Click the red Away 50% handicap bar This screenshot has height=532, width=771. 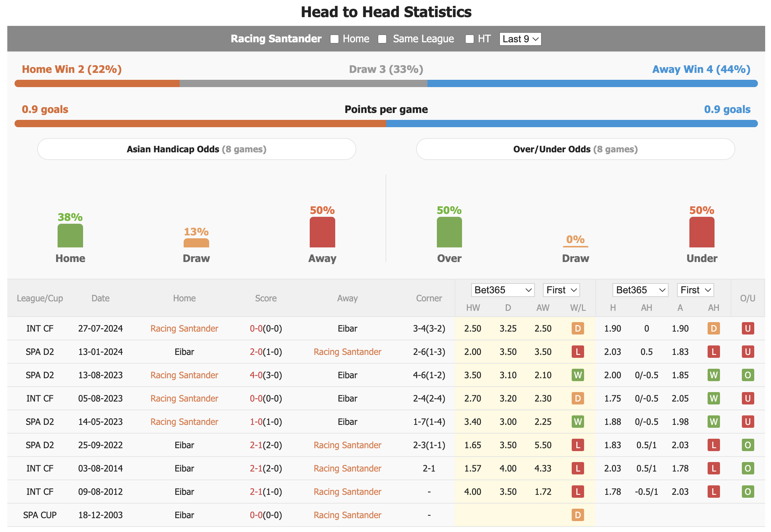322,232
